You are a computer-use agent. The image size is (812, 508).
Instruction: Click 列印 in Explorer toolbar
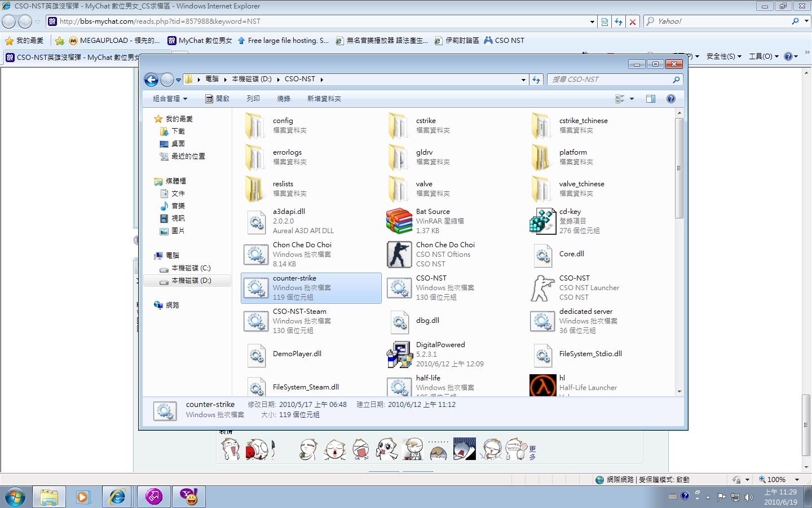(253, 99)
